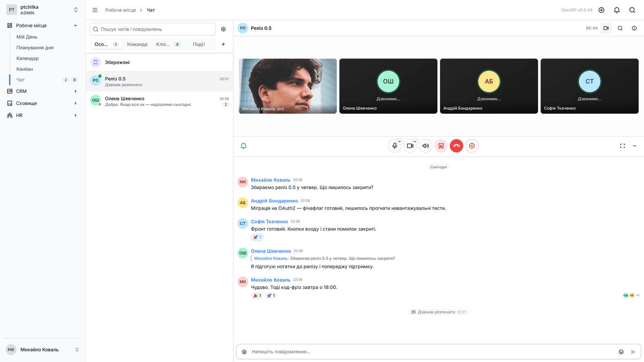Viewport: 644px width, 362px height.
Task: Open camera device options chevron
Action: click(x=415, y=141)
